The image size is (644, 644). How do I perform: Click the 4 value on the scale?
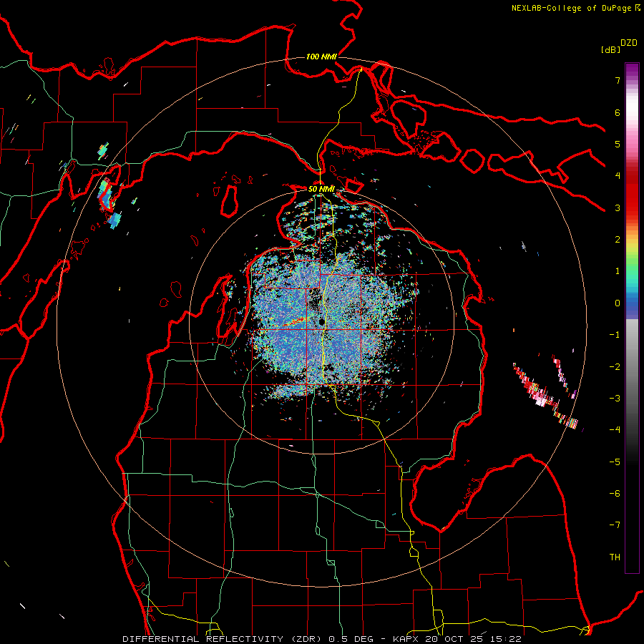point(618,176)
